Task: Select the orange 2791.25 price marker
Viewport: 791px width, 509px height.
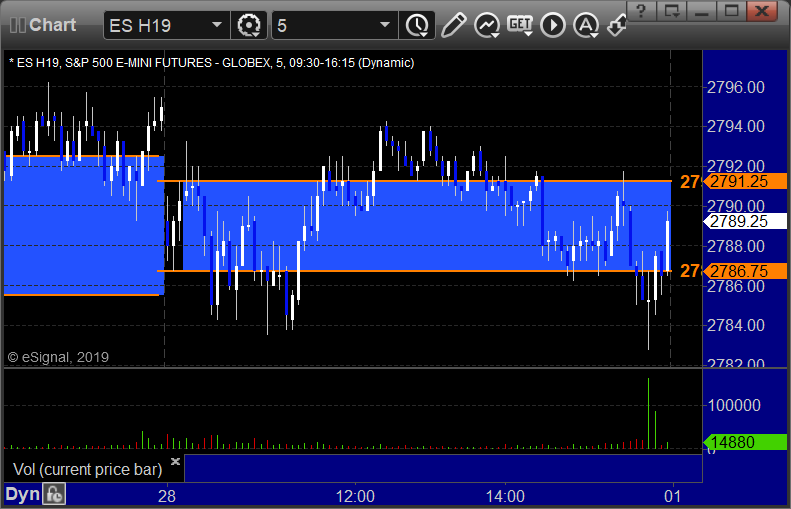Action: click(x=745, y=181)
